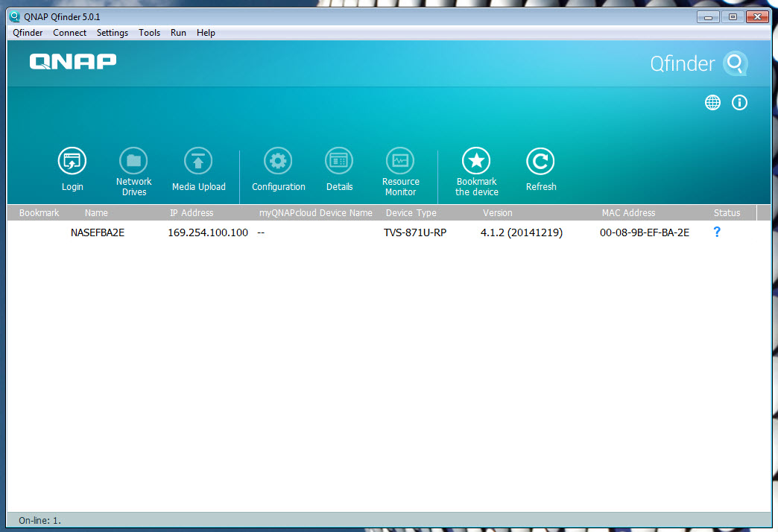The height and width of the screenshot is (532, 778).
Task: Click Bookmark the device star icon
Action: (476, 161)
